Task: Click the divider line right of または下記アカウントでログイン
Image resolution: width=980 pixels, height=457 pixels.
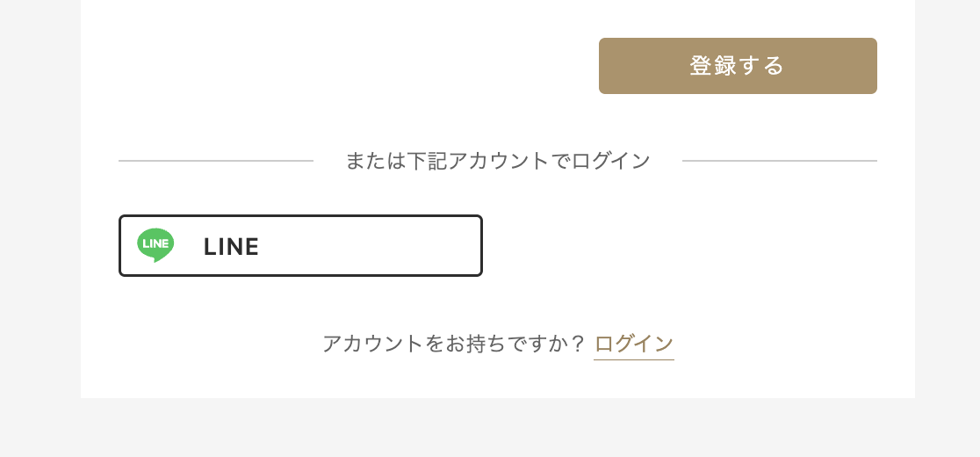Action: click(779, 161)
